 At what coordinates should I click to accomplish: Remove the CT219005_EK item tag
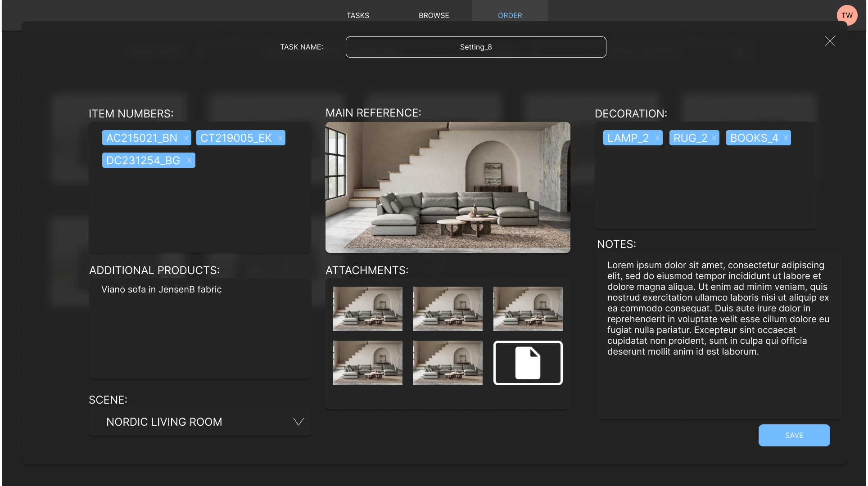[280, 138]
